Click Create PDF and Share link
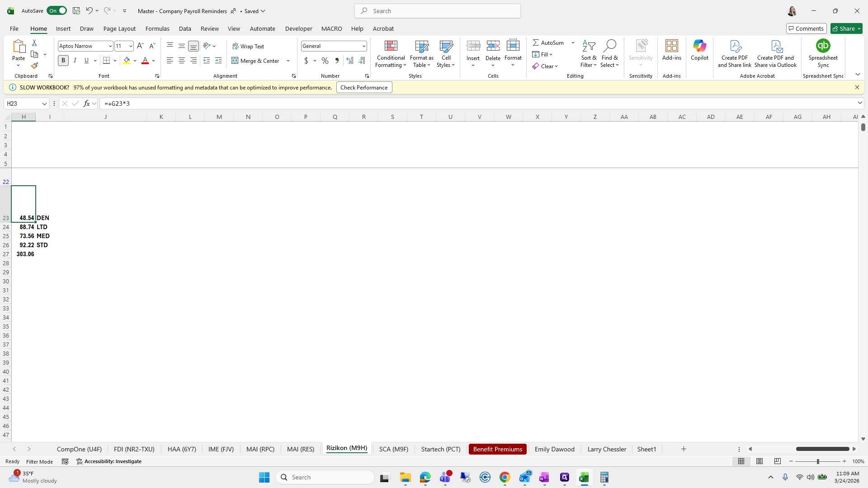Image resolution: width=868 pixels, height=488 pixels. click(x=734, y=54)
